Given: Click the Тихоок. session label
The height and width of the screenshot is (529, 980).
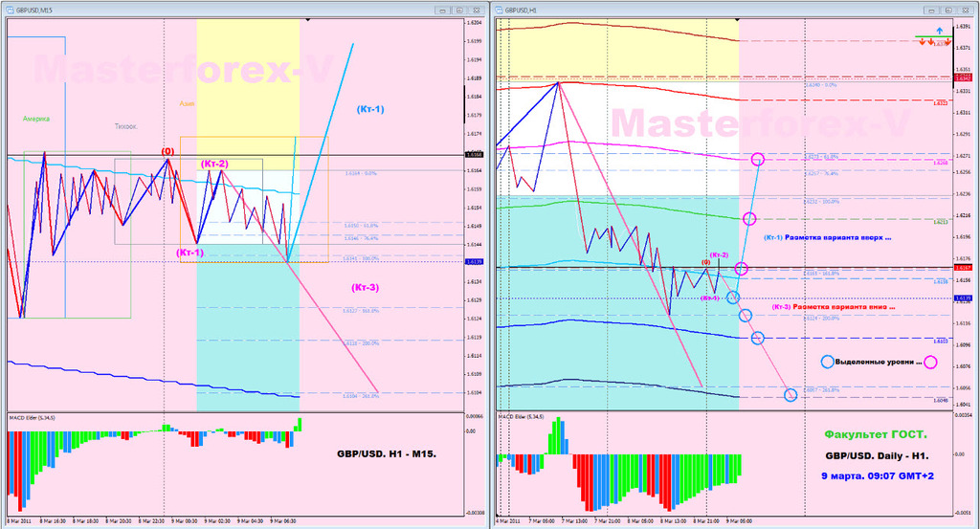Looking at the screenshot, I should pyautogui.click(x=125, y=127).
